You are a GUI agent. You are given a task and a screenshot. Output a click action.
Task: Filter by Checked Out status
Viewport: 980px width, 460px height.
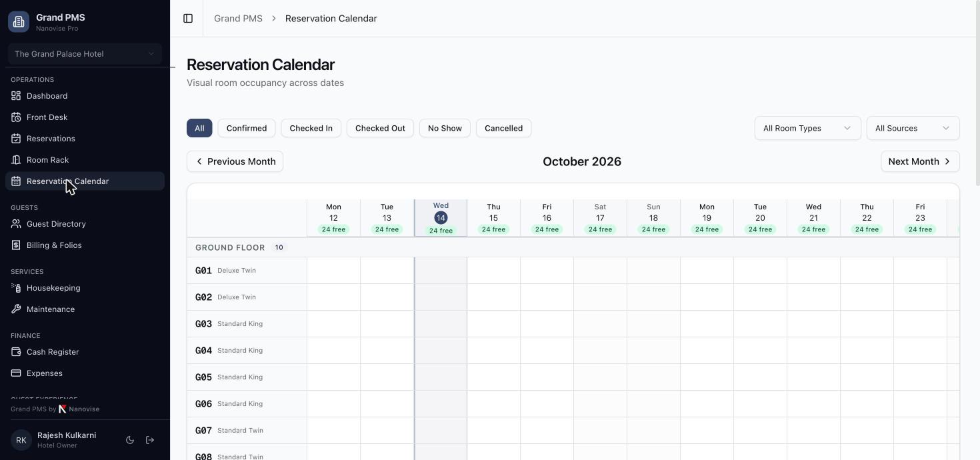pyautogui.click(x=380, y=128)
